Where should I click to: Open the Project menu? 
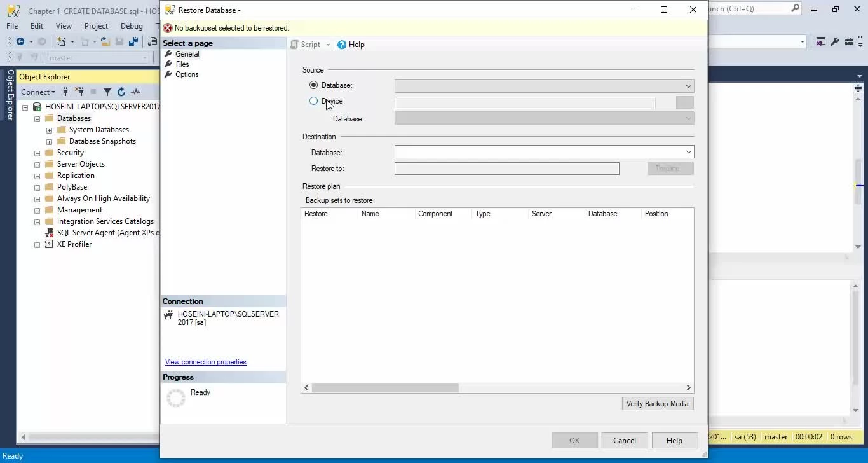[x=96, y=26]
